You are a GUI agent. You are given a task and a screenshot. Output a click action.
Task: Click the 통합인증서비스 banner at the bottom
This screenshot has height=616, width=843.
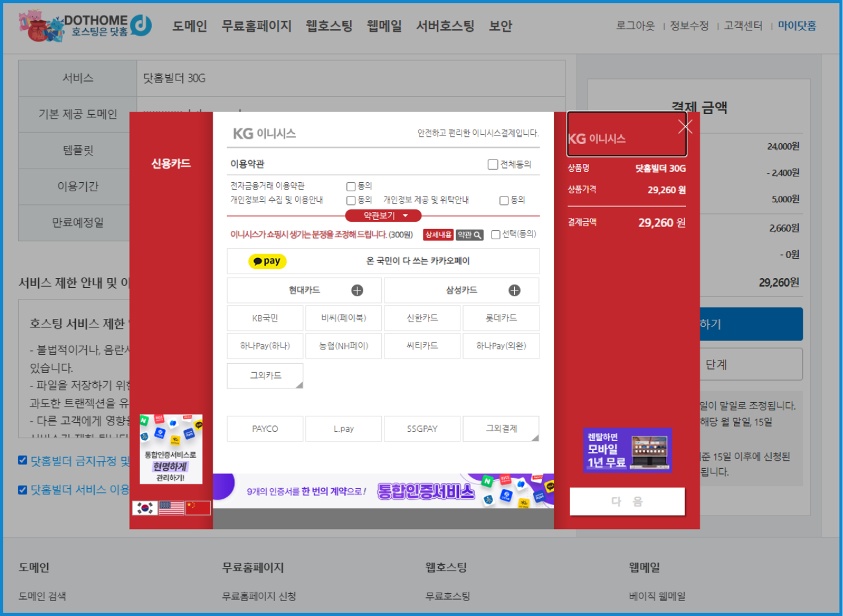(x=383, y=492)
